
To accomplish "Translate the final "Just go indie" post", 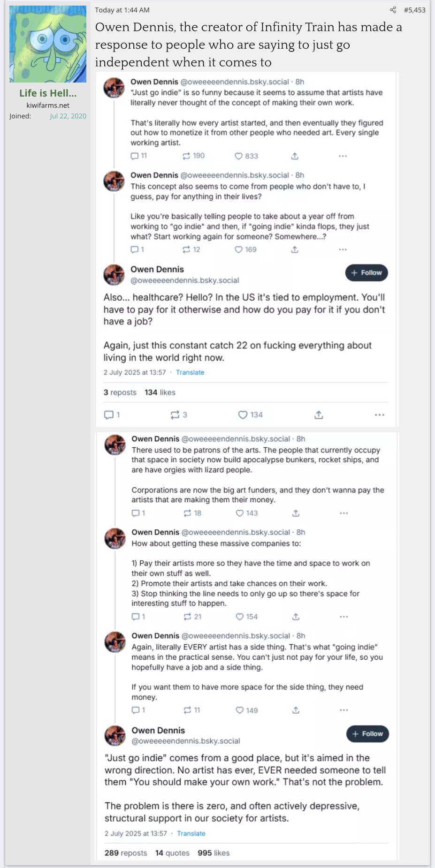I will click(191, 833).
